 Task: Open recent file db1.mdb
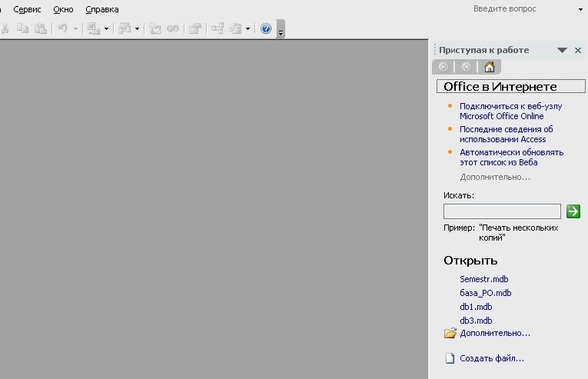pyautogui.click(x=476, y=307)
